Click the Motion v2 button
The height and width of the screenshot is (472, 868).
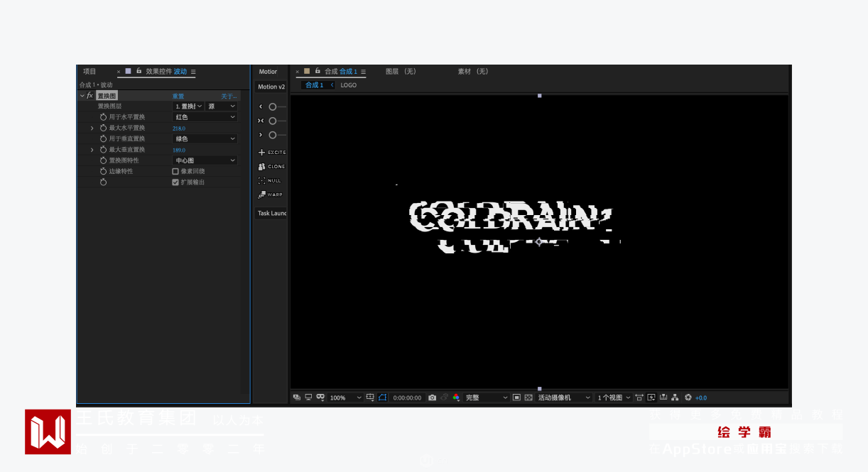pyautogui.click(x=271, y=87)
